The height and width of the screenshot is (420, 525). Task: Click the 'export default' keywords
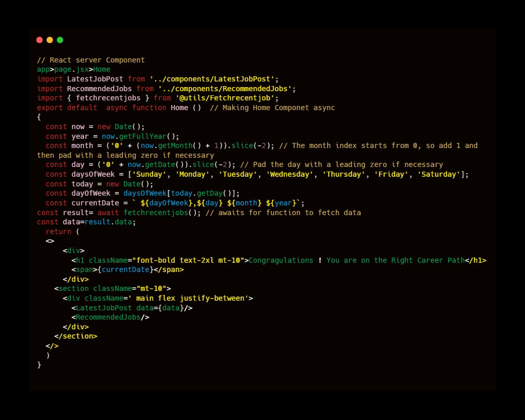(67, 108)
